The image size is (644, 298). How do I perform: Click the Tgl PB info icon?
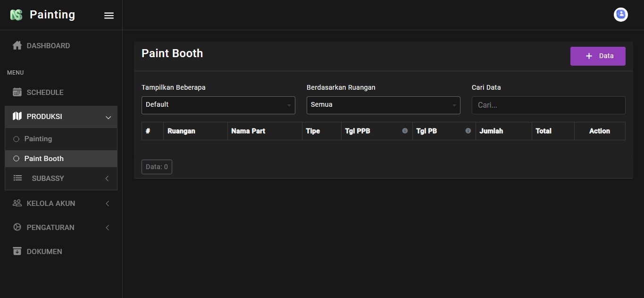(x=468, y=131)
